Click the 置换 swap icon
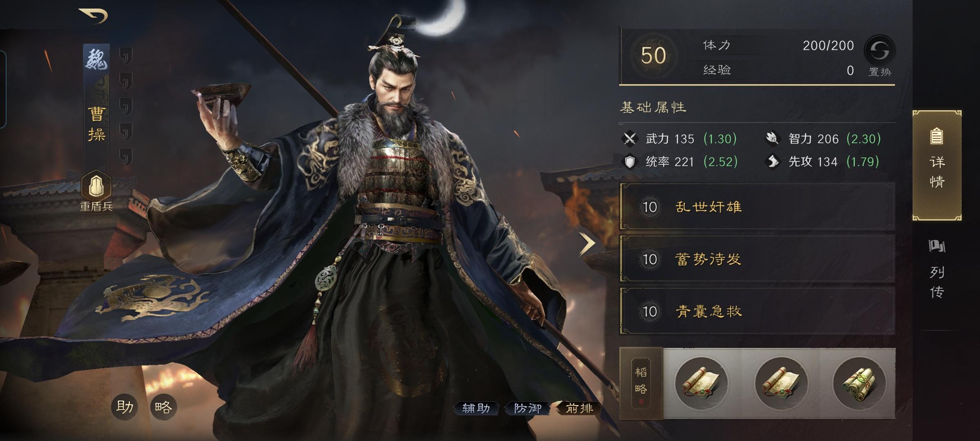 tap(880, 51)
